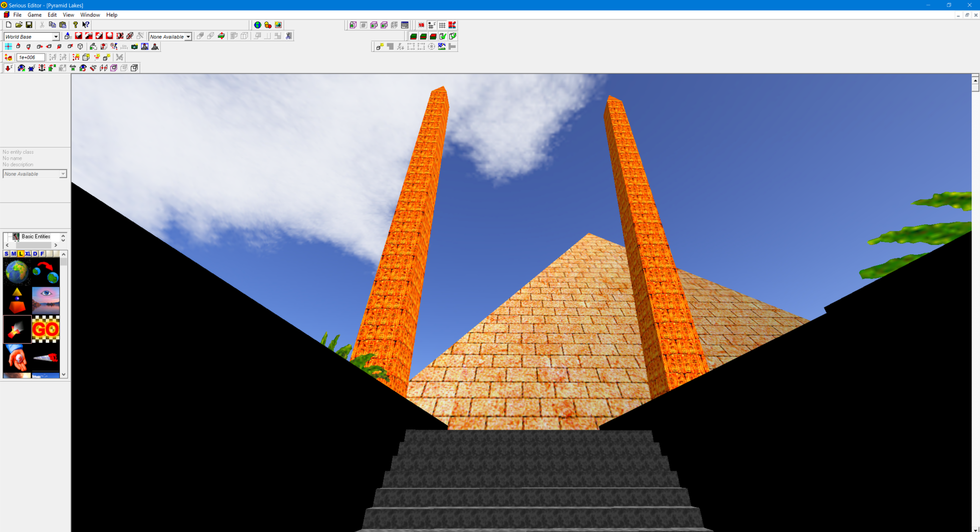Select the L thumbnail size button
The image size is (980, 532).
(21, 254)
